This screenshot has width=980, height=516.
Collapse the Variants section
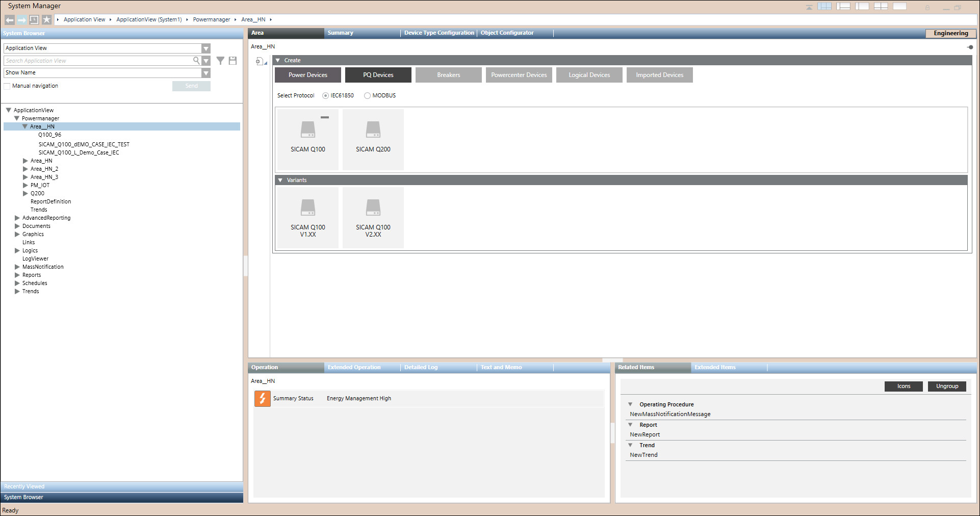(x=280, y=180)
